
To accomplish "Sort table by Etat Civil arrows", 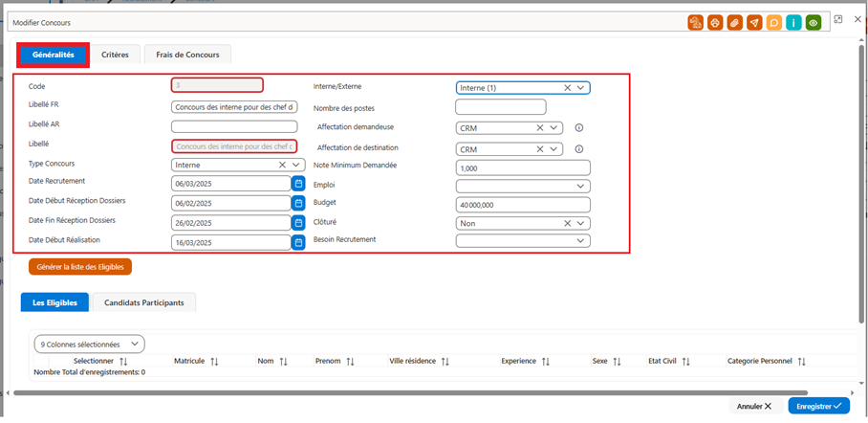I will click(685, 362).
